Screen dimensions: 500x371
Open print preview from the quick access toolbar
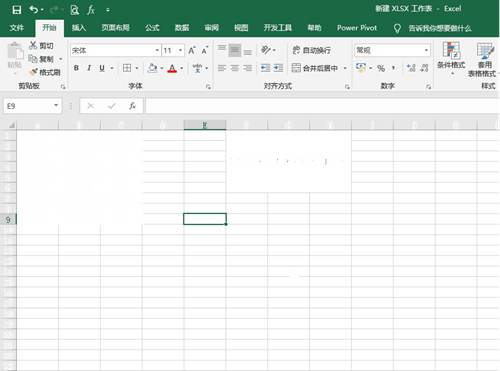(75, 10)
